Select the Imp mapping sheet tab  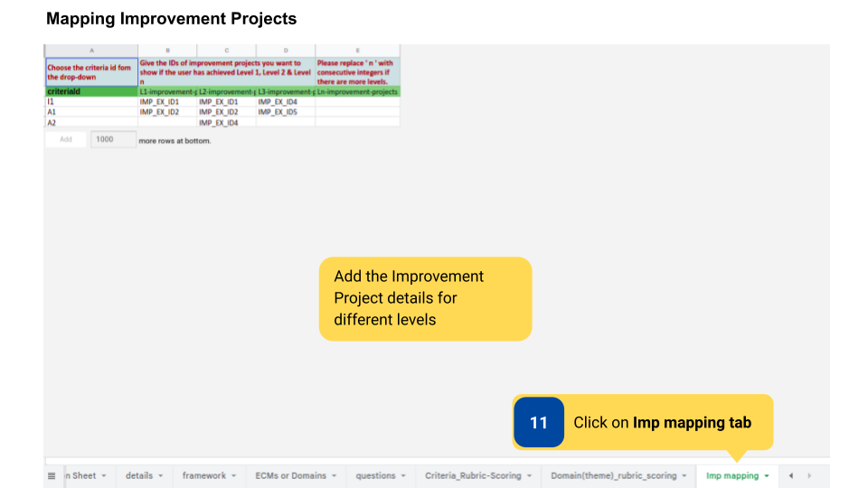pos(731,475)
